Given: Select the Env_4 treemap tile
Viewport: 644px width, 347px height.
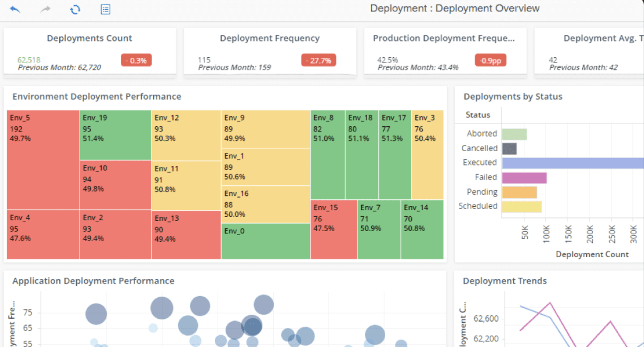Looking at the screenshot, I should [43, 234].
